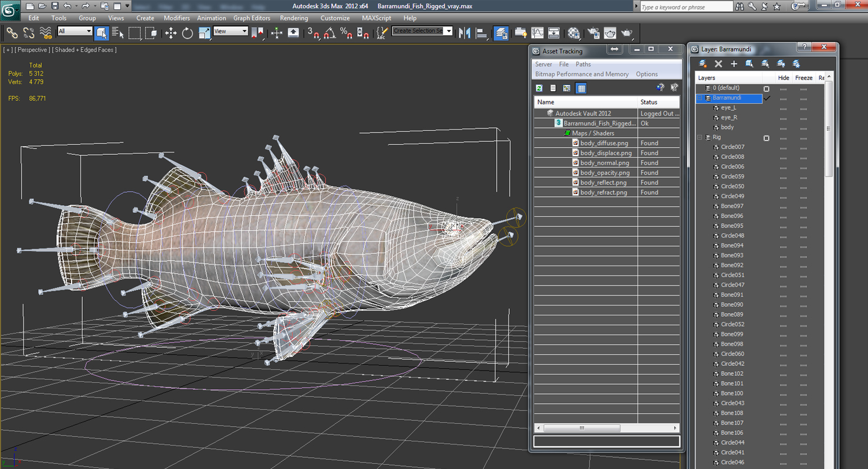Open Rendered Frame Window
The image size is (868, 469).
click(610, 33)
